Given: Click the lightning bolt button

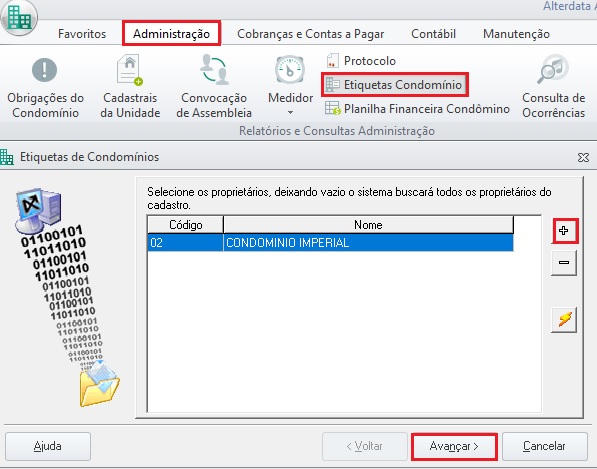Looking at the screenshot, I should pyautogui.click(x=564, y=319).
